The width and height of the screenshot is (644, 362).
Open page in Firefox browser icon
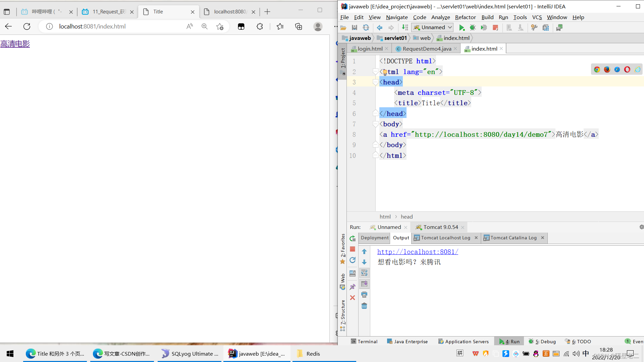click(607, 69)
